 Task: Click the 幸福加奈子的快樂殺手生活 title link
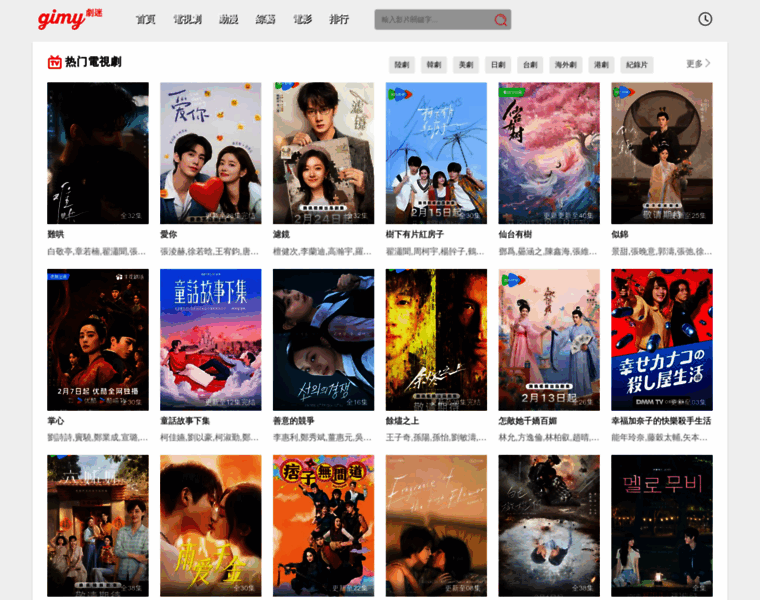tap(661, 421)
